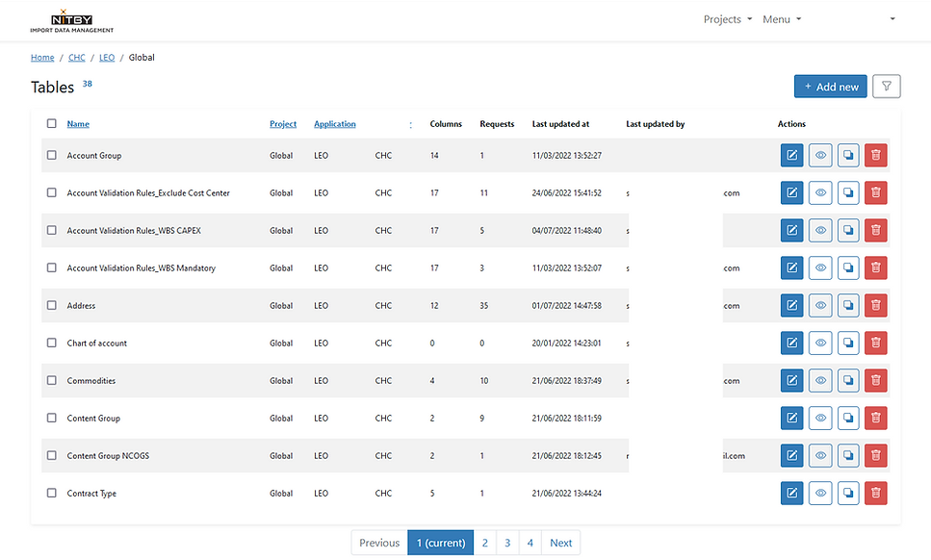Tick the Account Validation Rules_WBS CAPEX checkbox
The image size is (931, 560).
point(52,230)
